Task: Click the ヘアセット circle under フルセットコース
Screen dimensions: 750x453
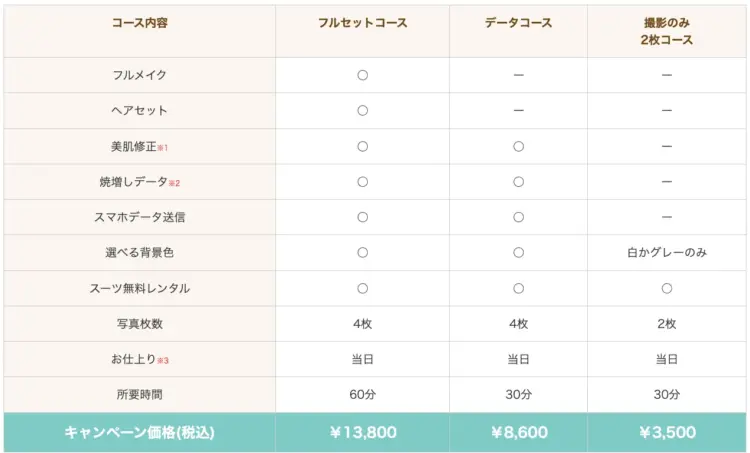Action: point(362,111)
